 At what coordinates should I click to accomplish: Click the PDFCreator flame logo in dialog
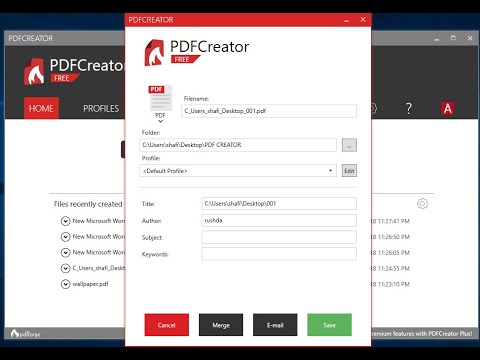pos(154,53)
